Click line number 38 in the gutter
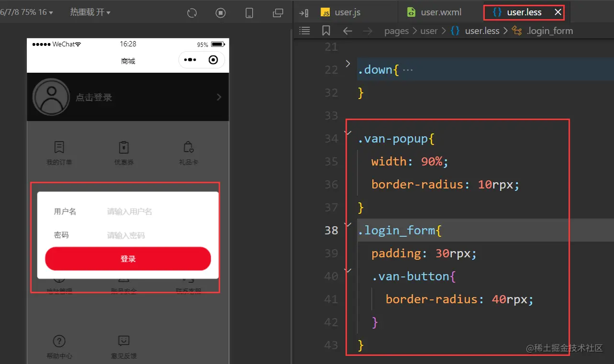 coord(331,230)
